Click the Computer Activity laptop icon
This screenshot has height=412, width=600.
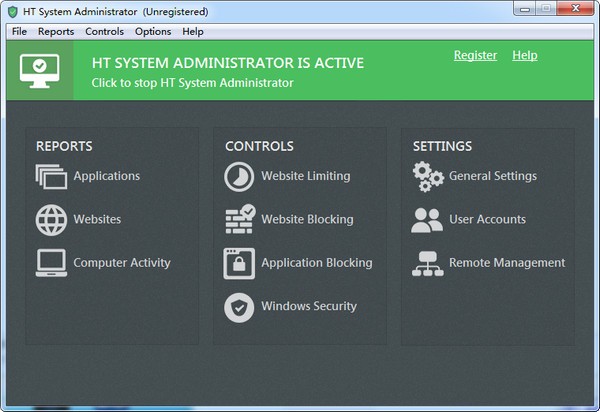pos(50,263)
